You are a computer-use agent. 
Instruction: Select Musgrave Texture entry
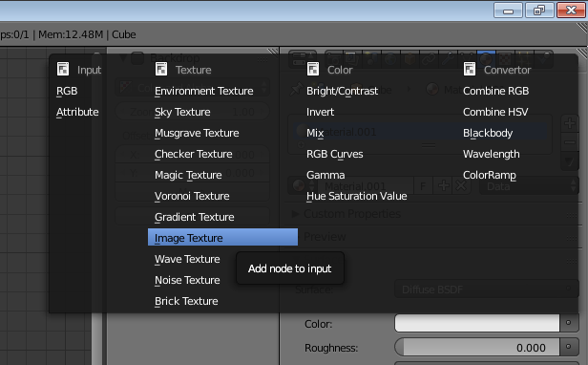pyautogui.click(x=197, y=133)
